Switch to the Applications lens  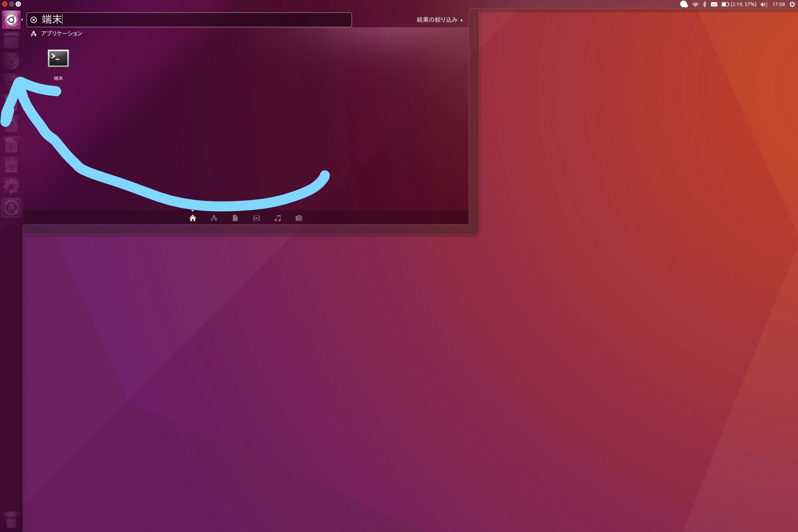[x=214, y=218]
